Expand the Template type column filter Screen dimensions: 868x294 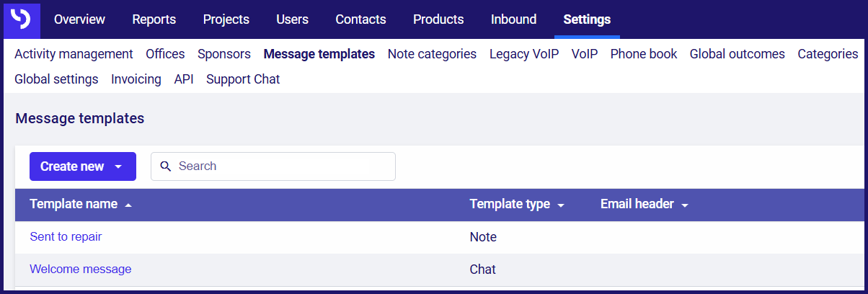(x=561, y=205)
